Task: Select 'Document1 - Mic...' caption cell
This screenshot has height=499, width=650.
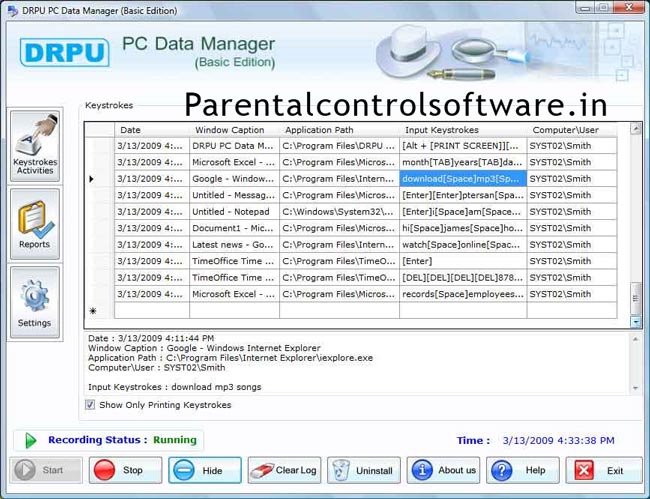Action: tap(234, 228)
